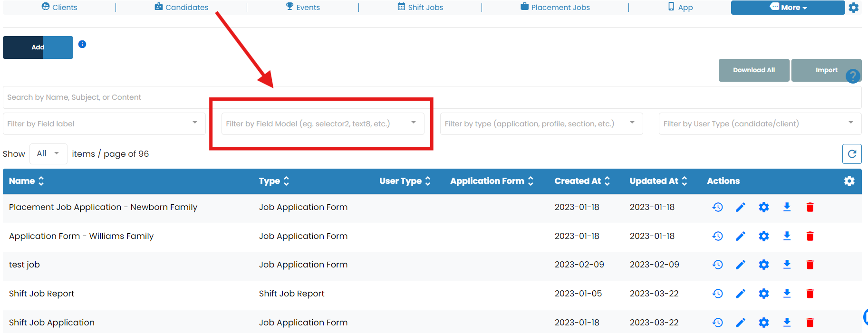Image resolution: width=868 pixels, height=333 pixels.
Task: Click the blue help question mark icon
Action: click(x=853, y=76)
